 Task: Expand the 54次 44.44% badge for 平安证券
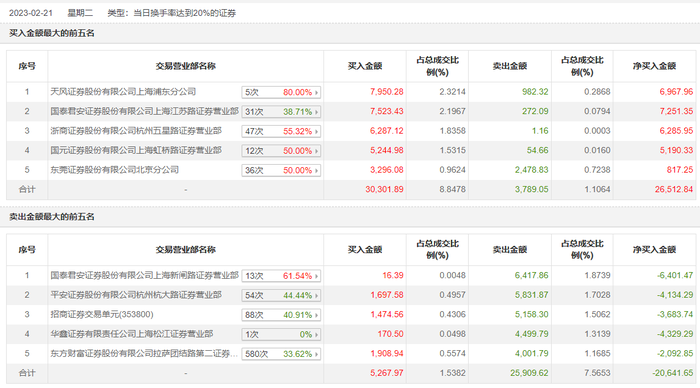tap(281, 296)
